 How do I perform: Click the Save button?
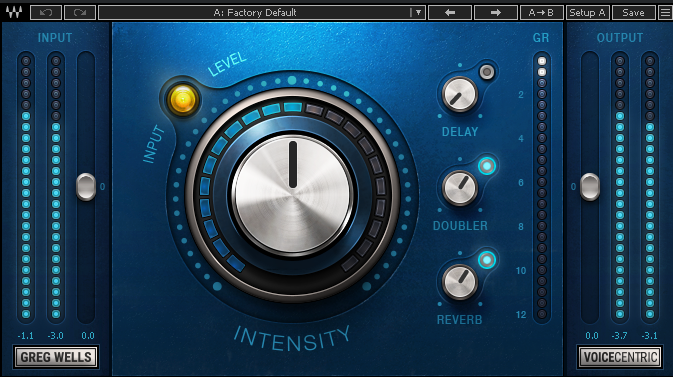pyautogui.click(x=634, y=12)
